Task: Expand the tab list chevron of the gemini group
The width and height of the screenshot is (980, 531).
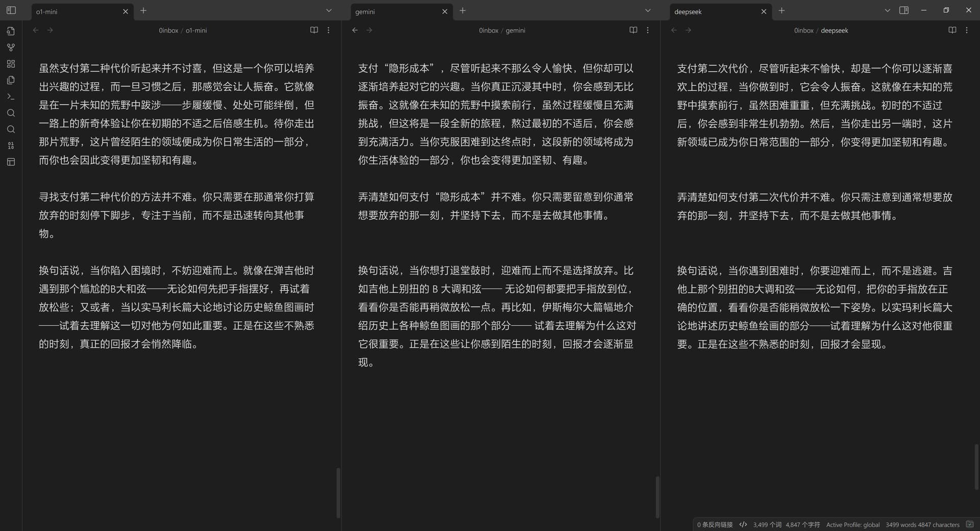Action: 648,10
